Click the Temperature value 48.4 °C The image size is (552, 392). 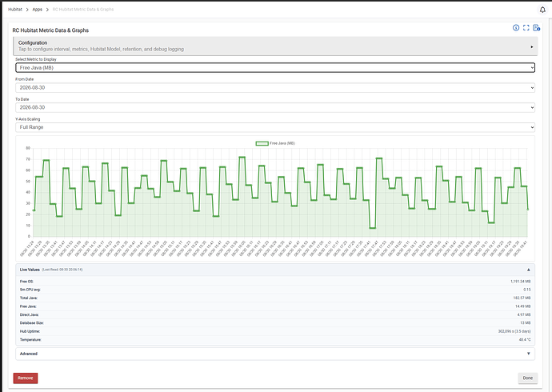coord(525,340)
